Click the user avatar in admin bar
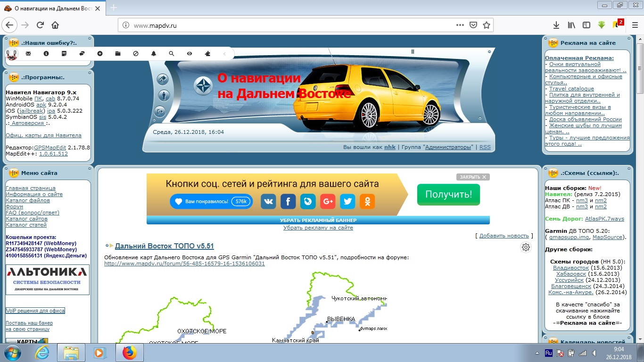644x362 pixels. click(12, 54)
